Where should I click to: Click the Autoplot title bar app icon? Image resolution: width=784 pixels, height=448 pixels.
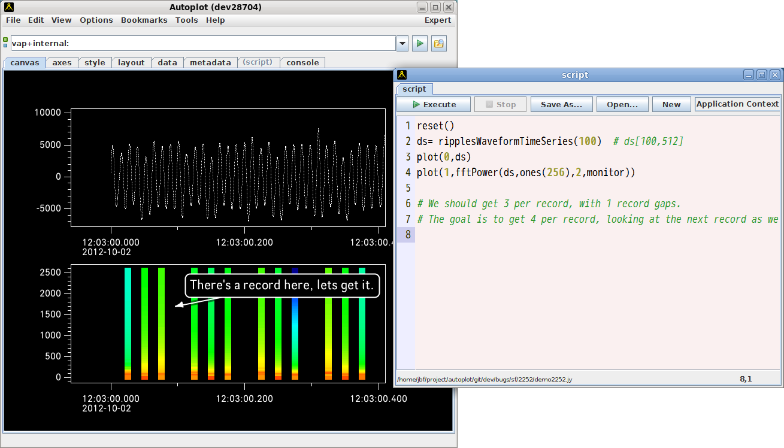coord(8,7)
